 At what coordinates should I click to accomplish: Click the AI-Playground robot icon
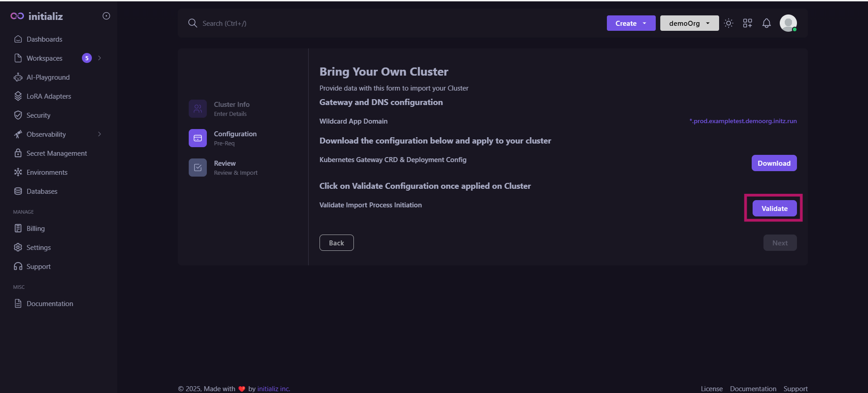pos(18,77)
